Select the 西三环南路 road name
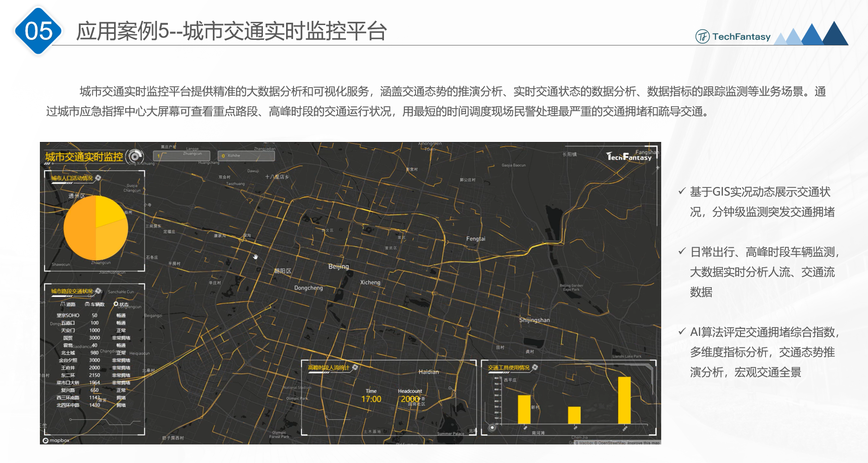The width and height of the screenshot is (868, 463). [x=68, y=398]
